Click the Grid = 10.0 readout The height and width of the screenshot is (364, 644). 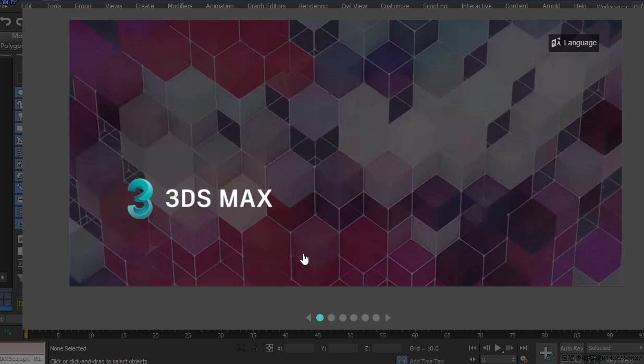pos(424,348)
